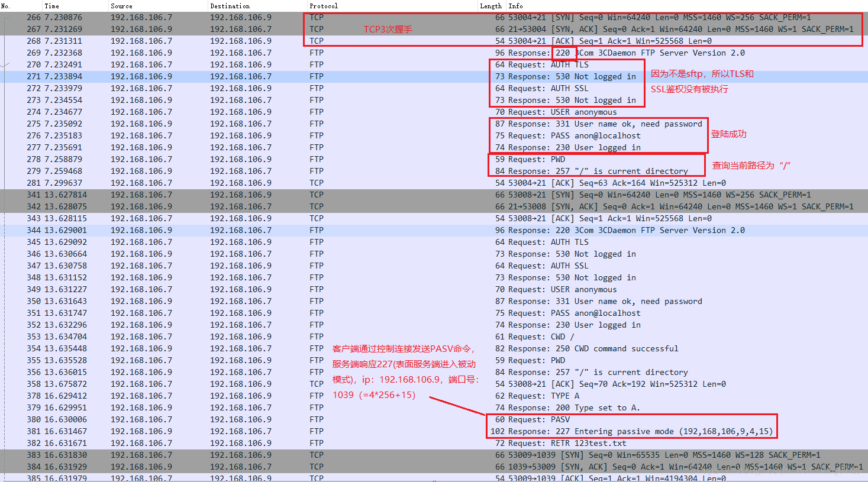Select packet 267 SYN, ACK row

[x=434, y=29]
